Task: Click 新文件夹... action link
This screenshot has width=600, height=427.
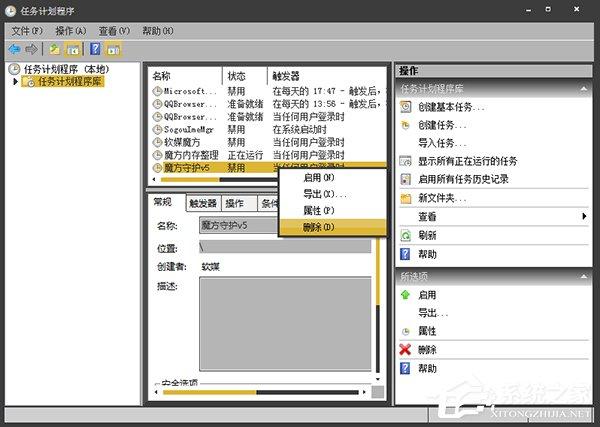Action: pos(442,198)
